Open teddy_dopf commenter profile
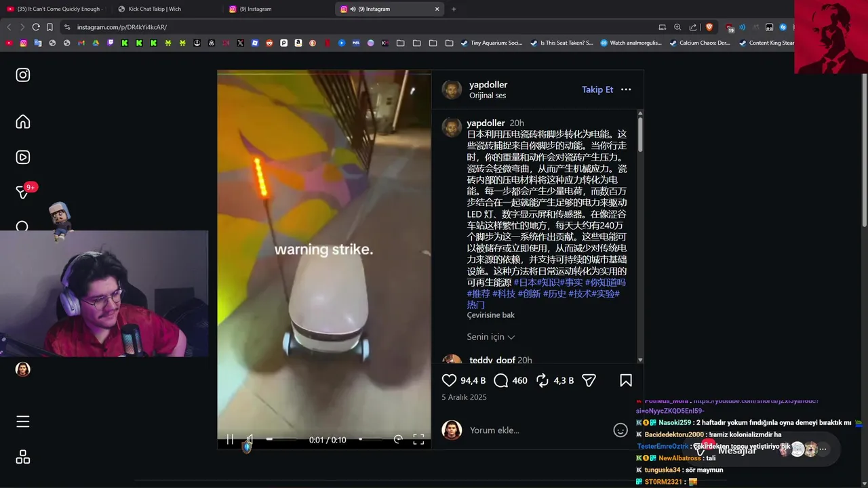This screenshot has width=868, height=488. 492,360
